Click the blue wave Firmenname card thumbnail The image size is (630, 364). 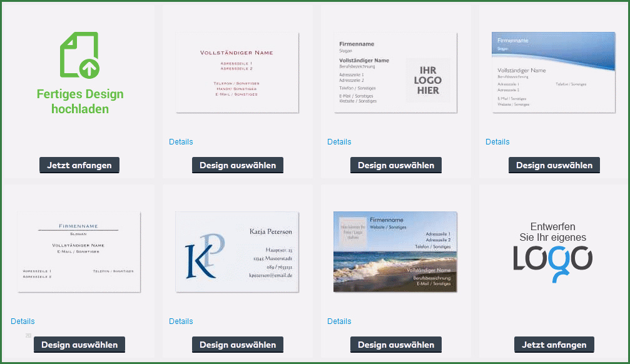click(x=554, y=73)
